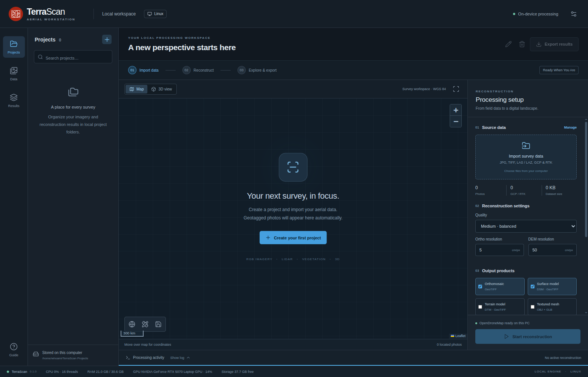
Task: Click the Ready When You Are badge
Action: [559, 70]
